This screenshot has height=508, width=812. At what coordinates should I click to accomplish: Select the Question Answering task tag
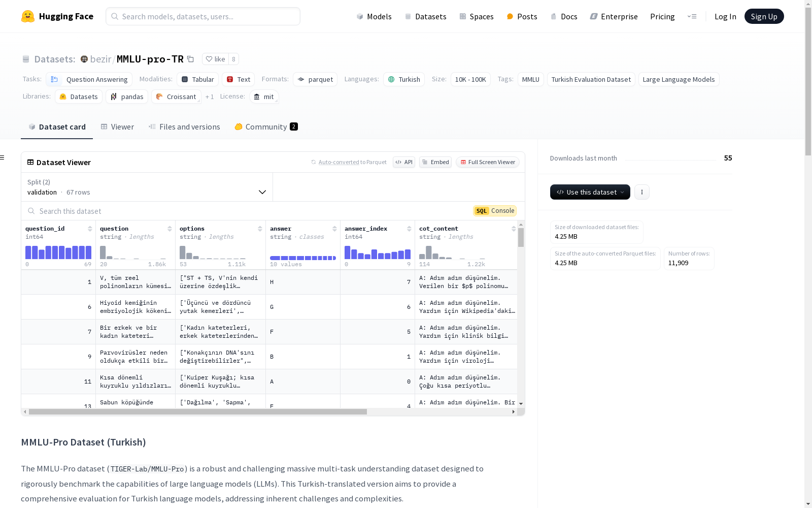89,79
